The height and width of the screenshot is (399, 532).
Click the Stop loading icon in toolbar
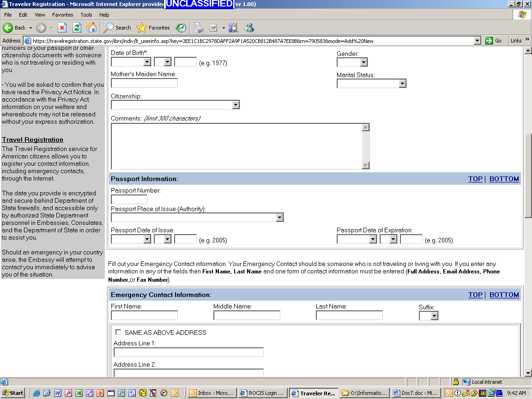[62, 28]
